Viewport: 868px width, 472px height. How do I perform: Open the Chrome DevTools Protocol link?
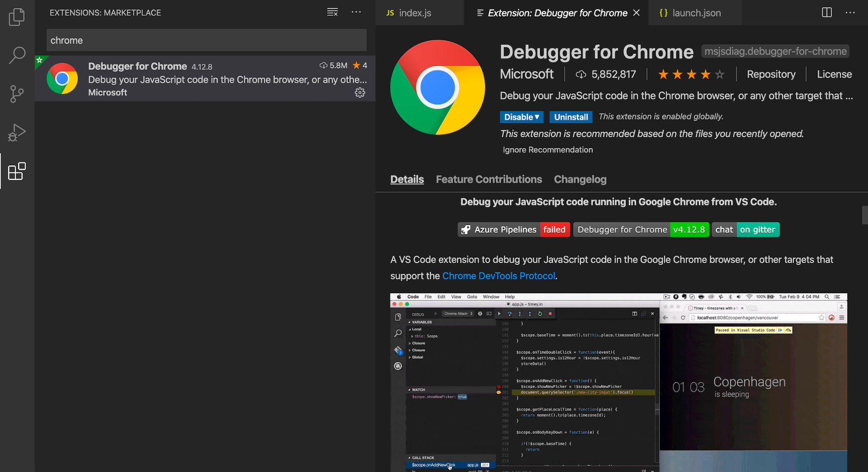pyautogui.click(x=498, y=276)
